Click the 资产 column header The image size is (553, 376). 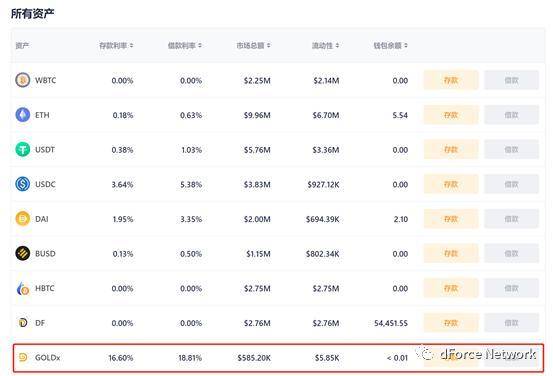(x=22, y=46)
